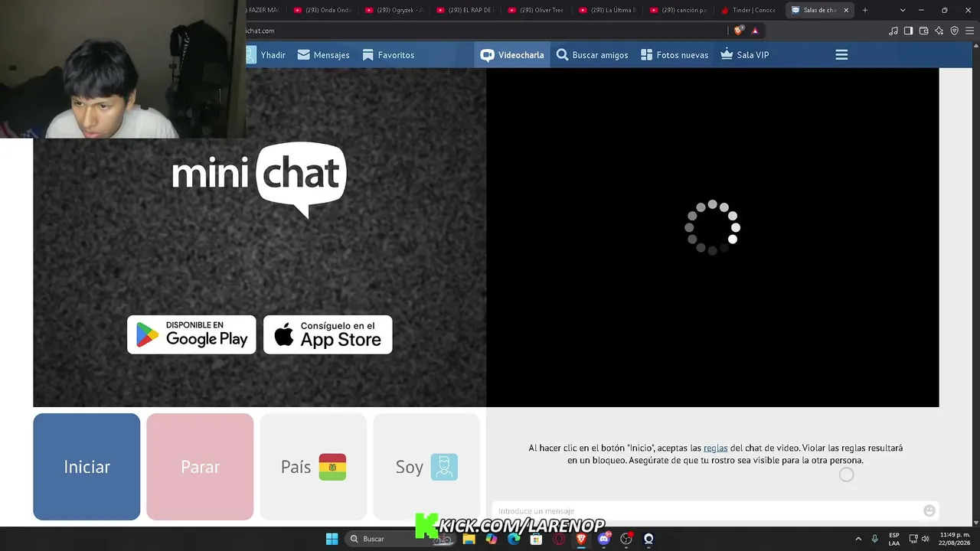The image size is (980, 551).
Task: Open the ESP LAA language indicator
Action: tap(894, 539)
